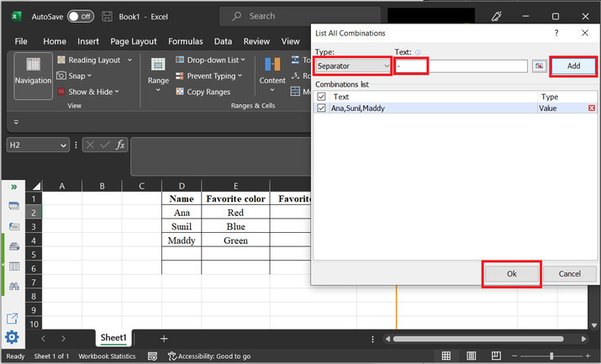Viewport: 601px width, 364px height.
Task: Toggle the AutoSave switch
Action: (x=80, y=16)
